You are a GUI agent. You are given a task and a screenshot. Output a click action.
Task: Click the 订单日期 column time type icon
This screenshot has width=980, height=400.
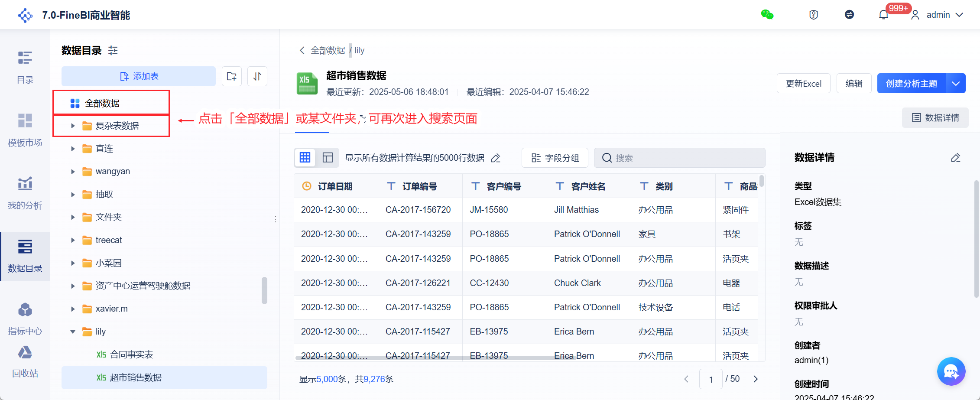tap(306, 186)
